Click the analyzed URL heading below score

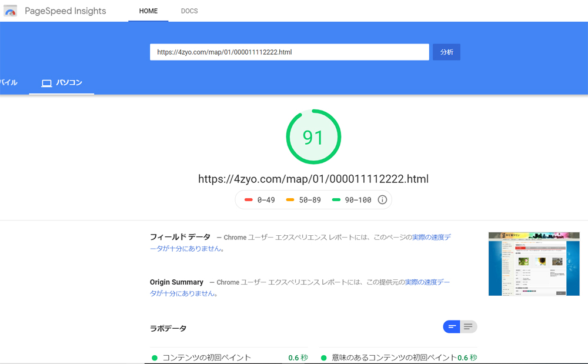pos(313,179)
